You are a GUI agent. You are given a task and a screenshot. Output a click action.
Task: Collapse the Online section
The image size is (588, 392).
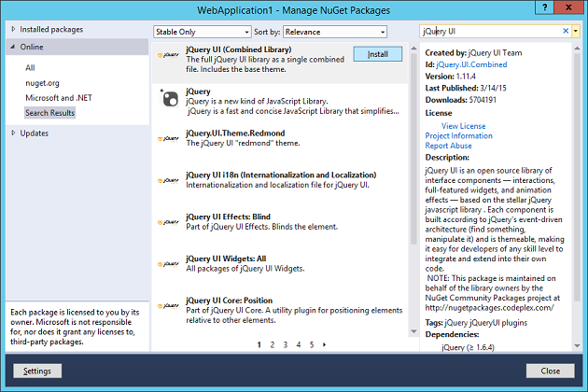click(13, 47)
